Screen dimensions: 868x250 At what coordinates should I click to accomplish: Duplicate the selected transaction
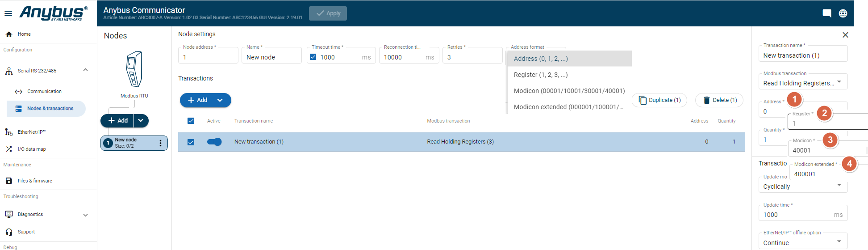[659, 100]
